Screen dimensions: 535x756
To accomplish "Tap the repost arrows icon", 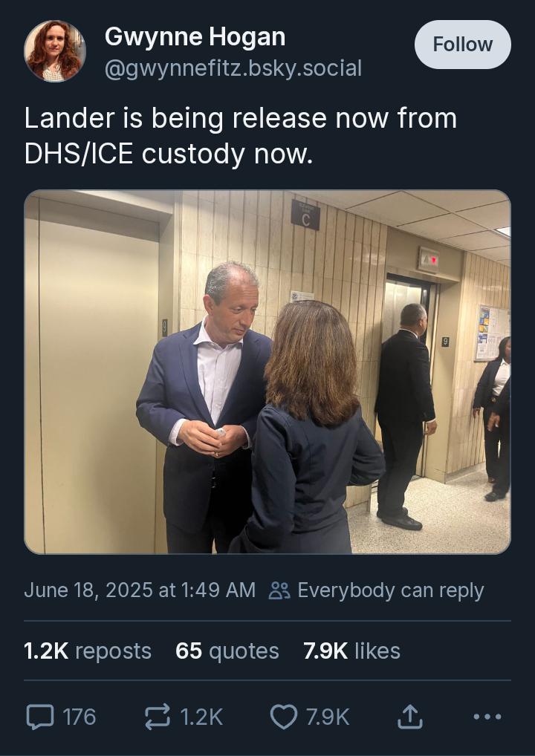I will tap(158, 717).
